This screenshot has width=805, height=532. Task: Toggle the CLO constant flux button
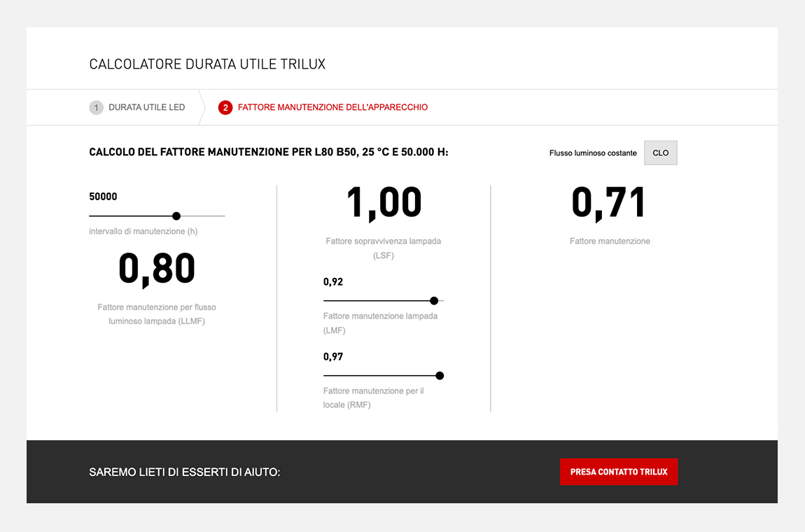661,153
